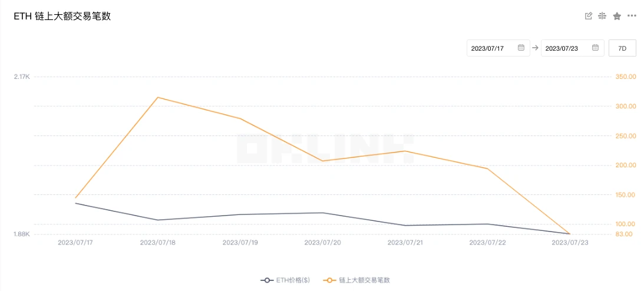Image resolution: width=644 pixels, height=291 pixels.
Task: Click the start date calendar icon
Action: click(521, 48)
